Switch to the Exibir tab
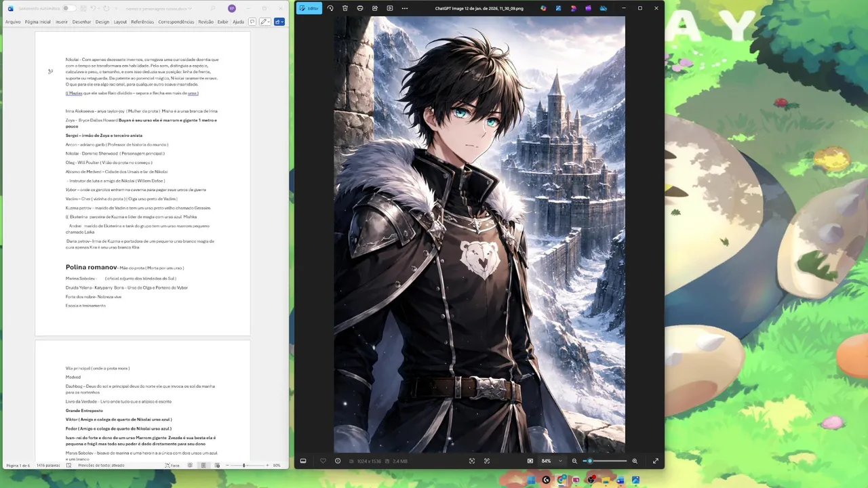 [x=222, y=22]
